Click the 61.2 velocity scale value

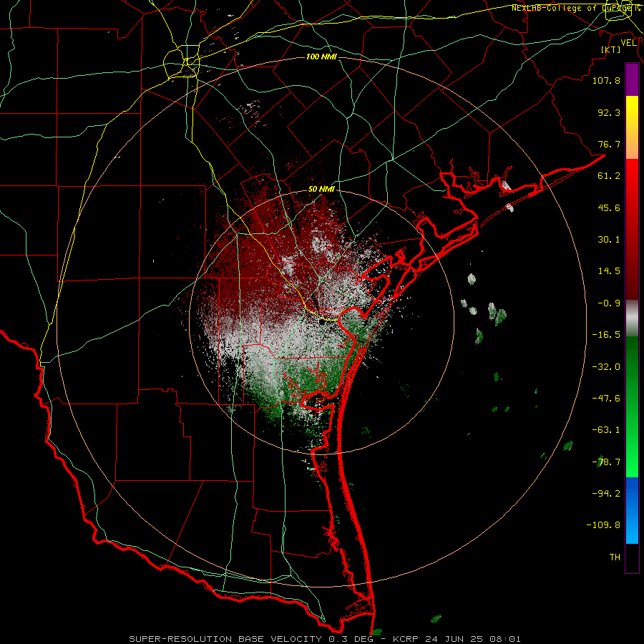point(609,175)
